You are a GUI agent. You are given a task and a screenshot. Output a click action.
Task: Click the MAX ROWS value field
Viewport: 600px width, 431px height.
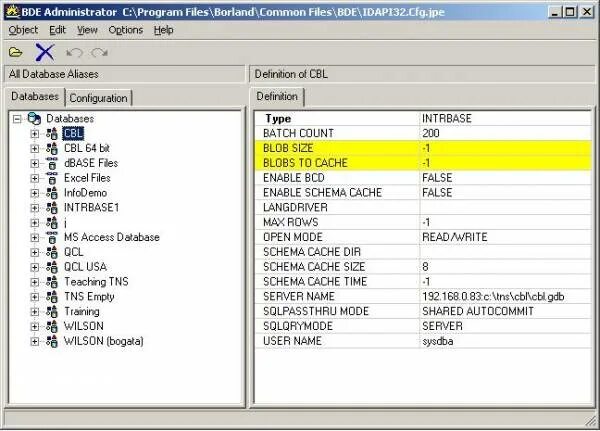505,222
